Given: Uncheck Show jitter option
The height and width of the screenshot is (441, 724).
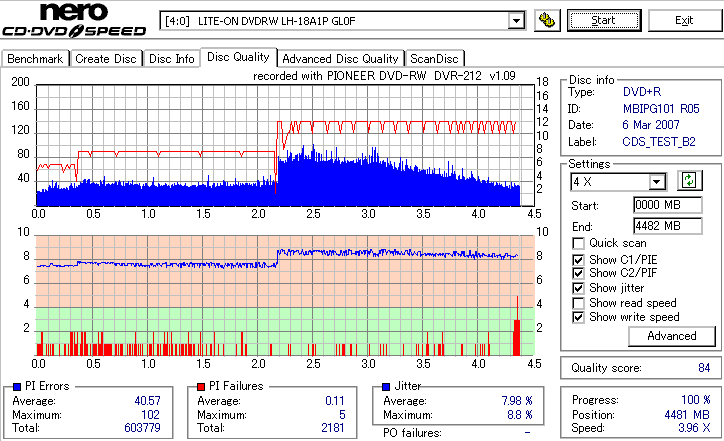Looking at the screenshot, I should [x=578, y=288].
